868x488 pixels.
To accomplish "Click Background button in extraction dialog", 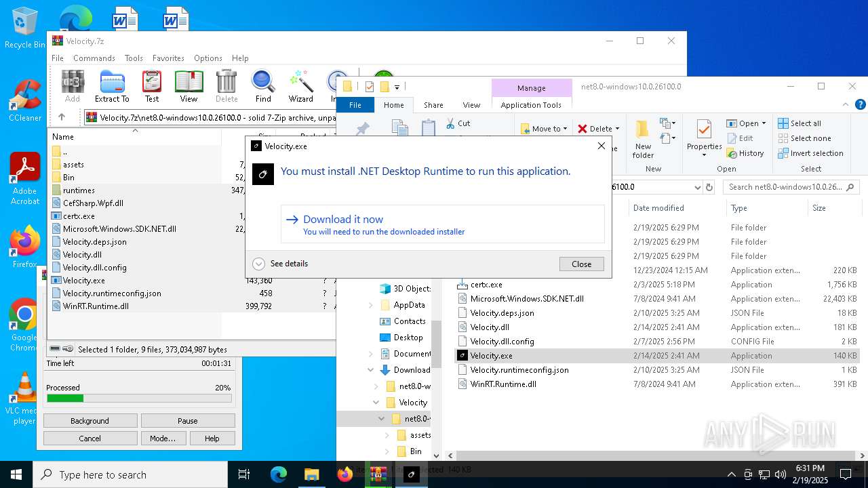I will (90, 421).
